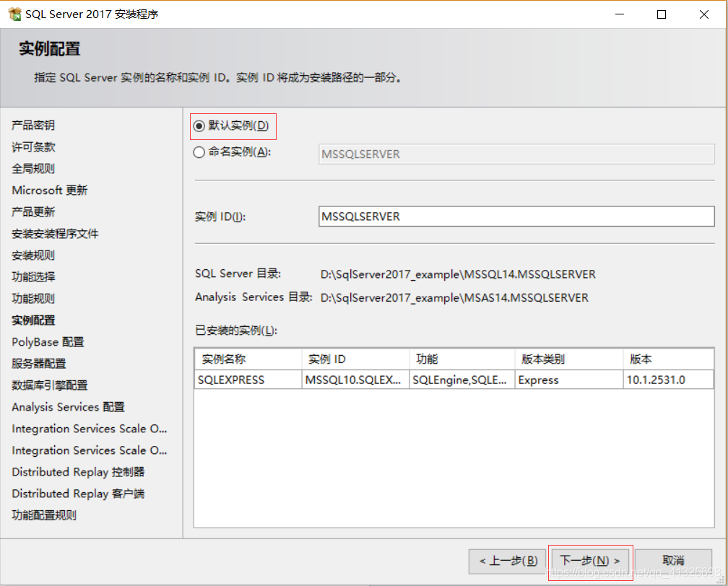
Task: Sort by 功能 column header
Action: coord(462,359)
